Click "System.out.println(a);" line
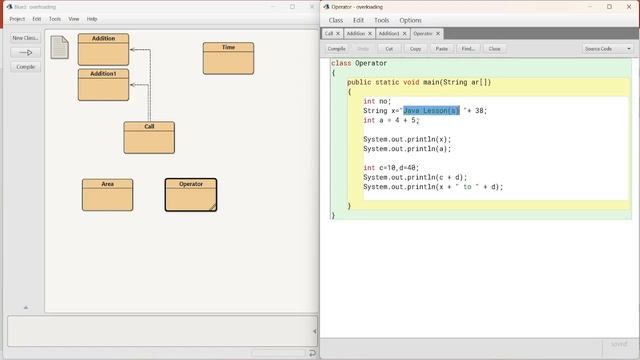640x360 pixels. click(407, 149)
